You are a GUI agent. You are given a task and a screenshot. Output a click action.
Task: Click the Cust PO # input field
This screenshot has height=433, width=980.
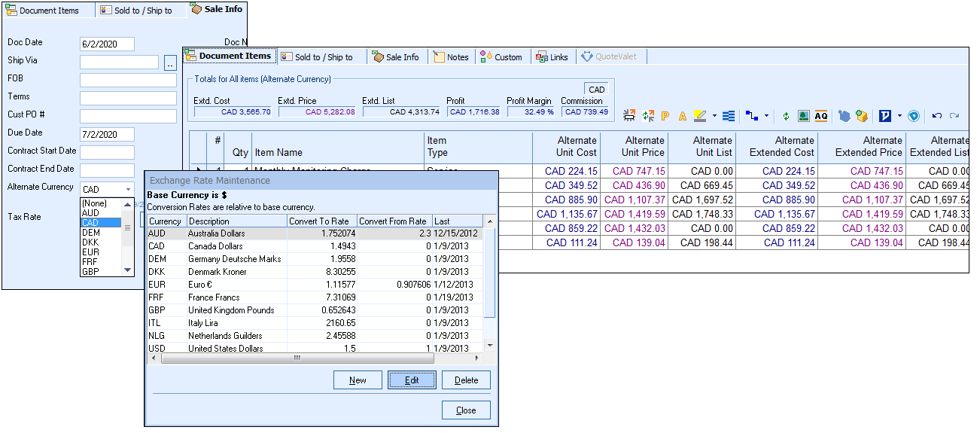click(x=128, y=116)
